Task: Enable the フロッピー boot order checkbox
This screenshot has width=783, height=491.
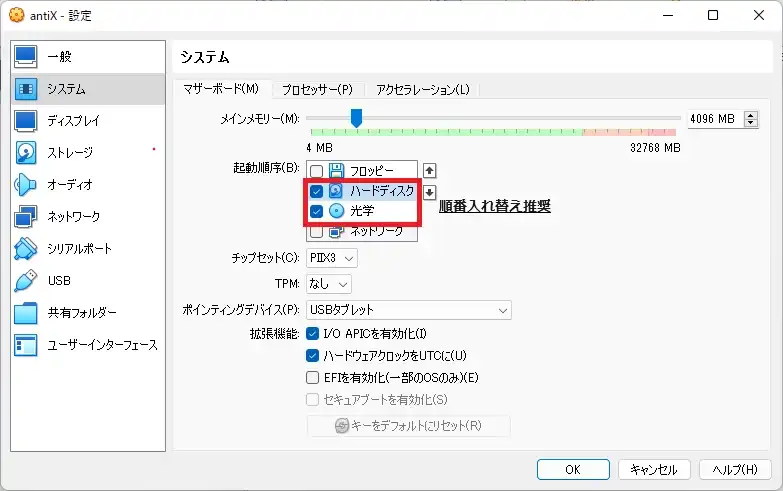Action: coord(316,171)
